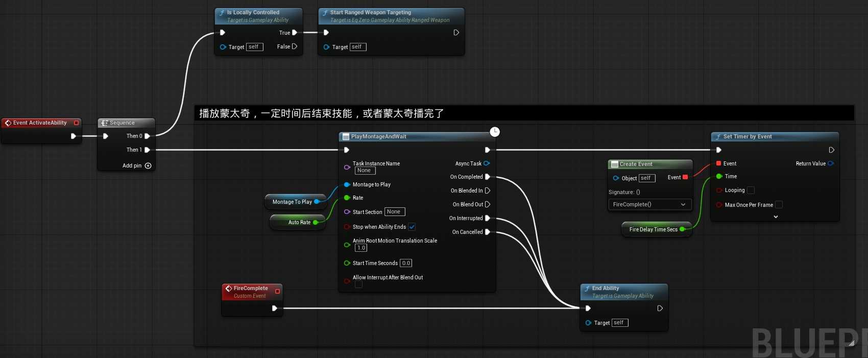
Task: Select the Fire Delay Time Secs variable node
Action: [653, 229]
